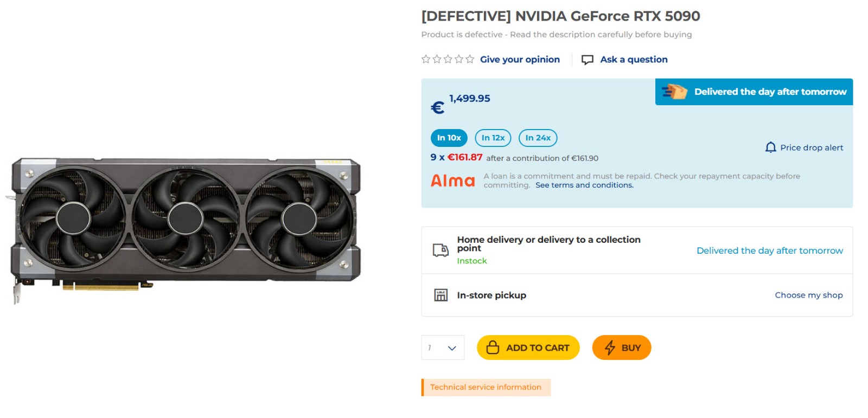
Task: Open the quantity dropdown
Action: 442,348
